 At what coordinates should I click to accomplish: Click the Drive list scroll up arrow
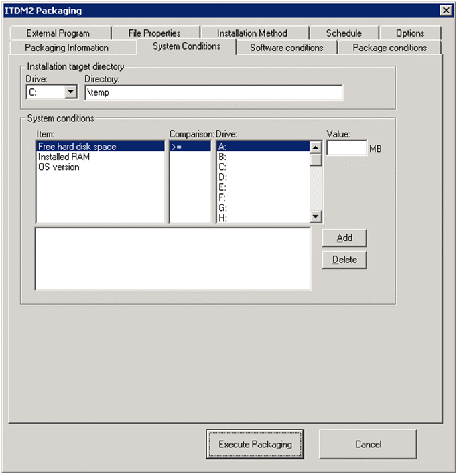[x=316, y=147]
